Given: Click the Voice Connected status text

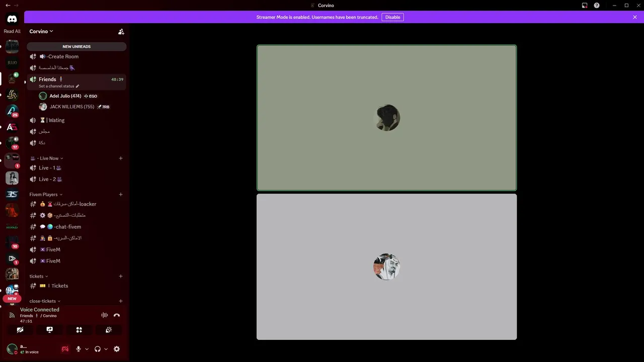Looking at the screenshot, I should click(x=40, y=310).
